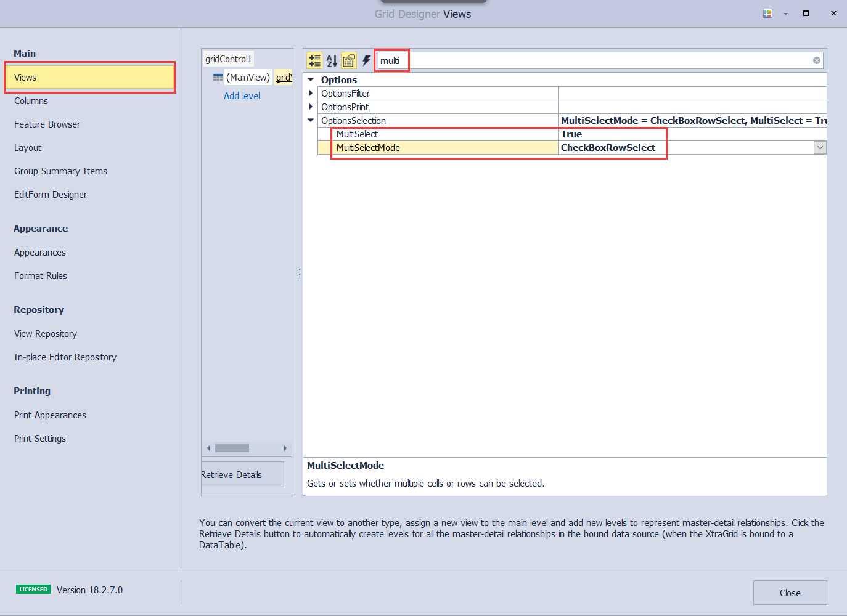The width and height of the screenshot is (847, 616).
Task: Click the OptionsSelection summary value
Action: click(x=694, y=121)
